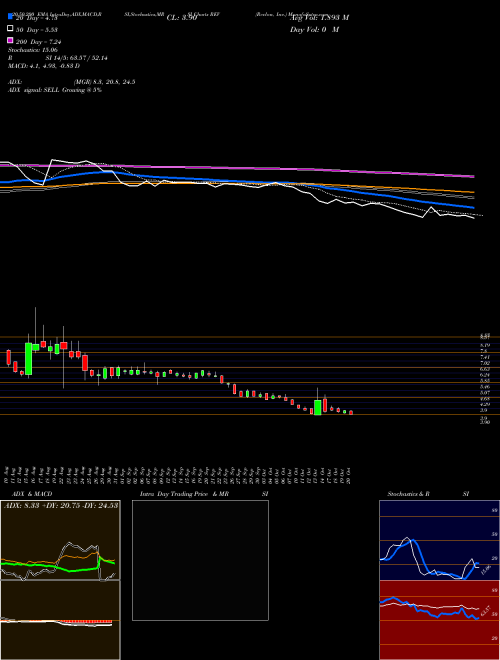Click the tall green candlestick in mid-August
Screen dimensions: 500x660
[28, 359]
